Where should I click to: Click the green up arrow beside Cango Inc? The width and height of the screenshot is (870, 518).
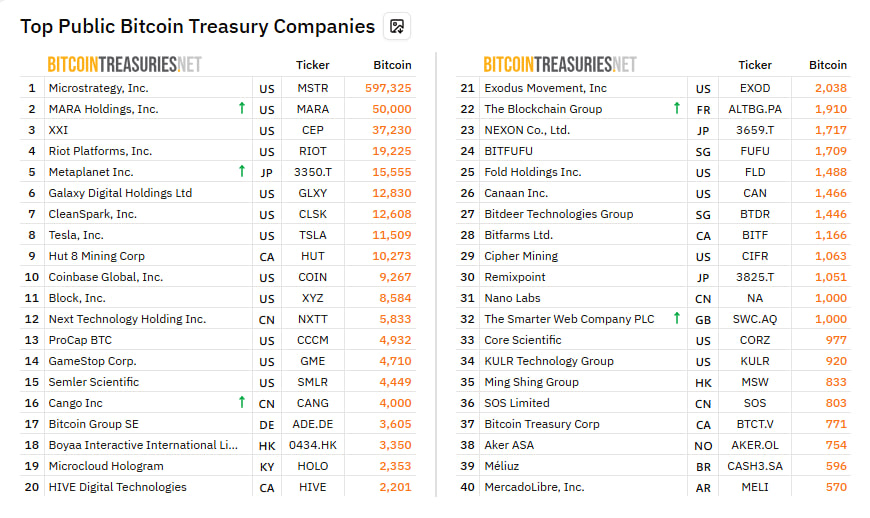coord(242,402)
